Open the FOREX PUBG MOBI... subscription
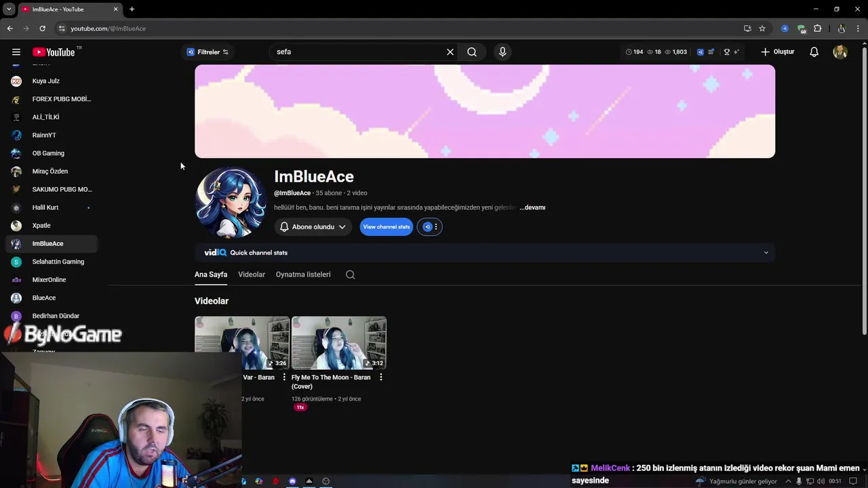Image resolution: width=868 pixels, height=488 pixels. (52, 99)
